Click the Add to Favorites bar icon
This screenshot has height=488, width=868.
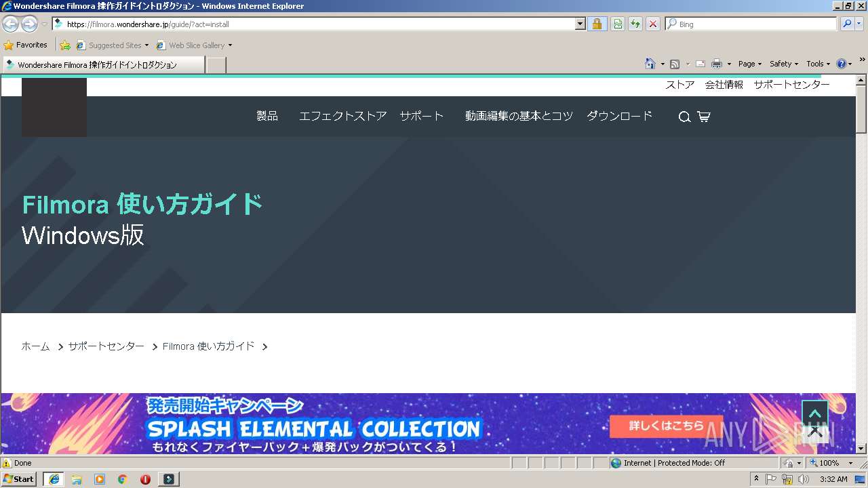[65, 45]
